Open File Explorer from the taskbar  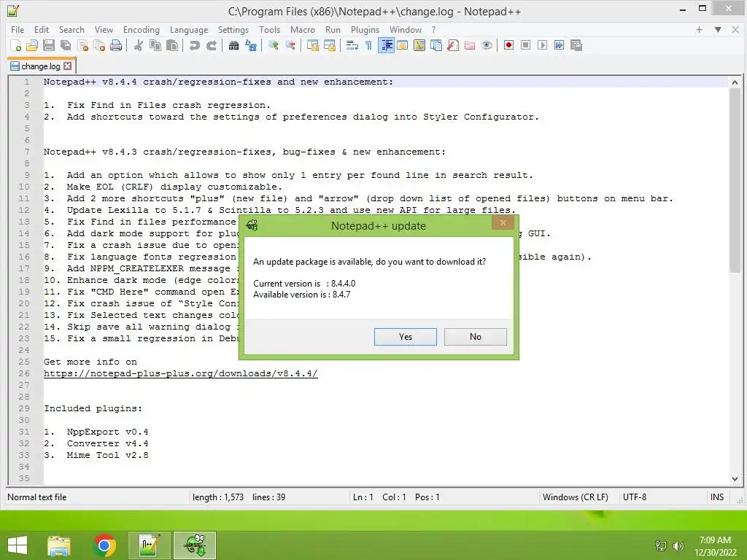59,545
